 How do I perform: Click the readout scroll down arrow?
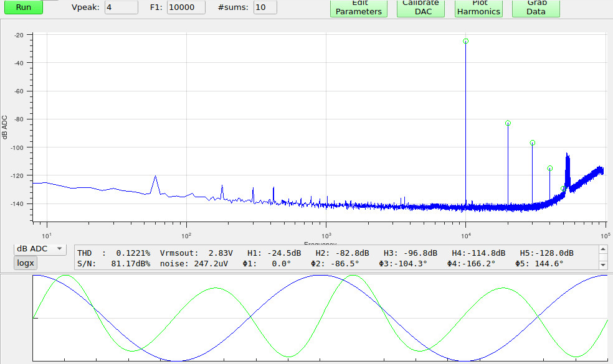tap(603, 265)
